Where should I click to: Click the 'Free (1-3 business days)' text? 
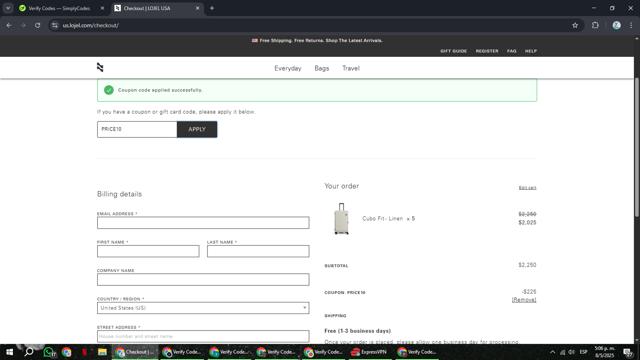[x=358, y=331]
